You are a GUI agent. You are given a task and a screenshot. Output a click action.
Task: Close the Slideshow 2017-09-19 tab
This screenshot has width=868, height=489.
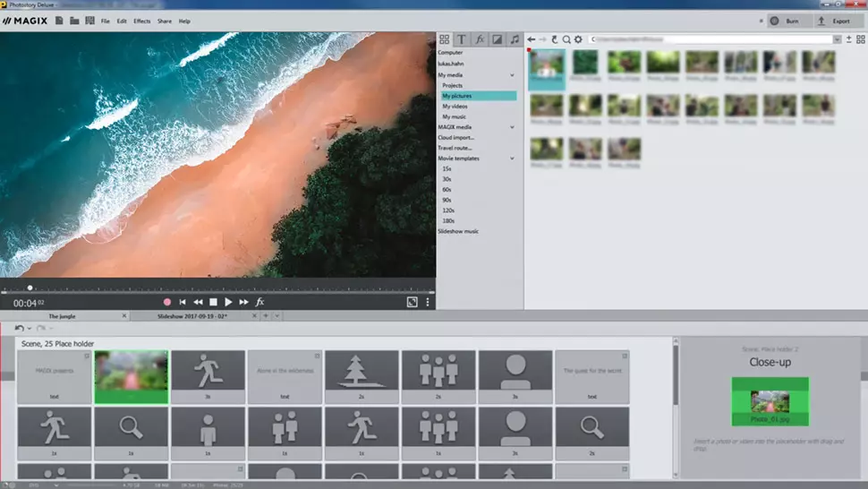256,316
